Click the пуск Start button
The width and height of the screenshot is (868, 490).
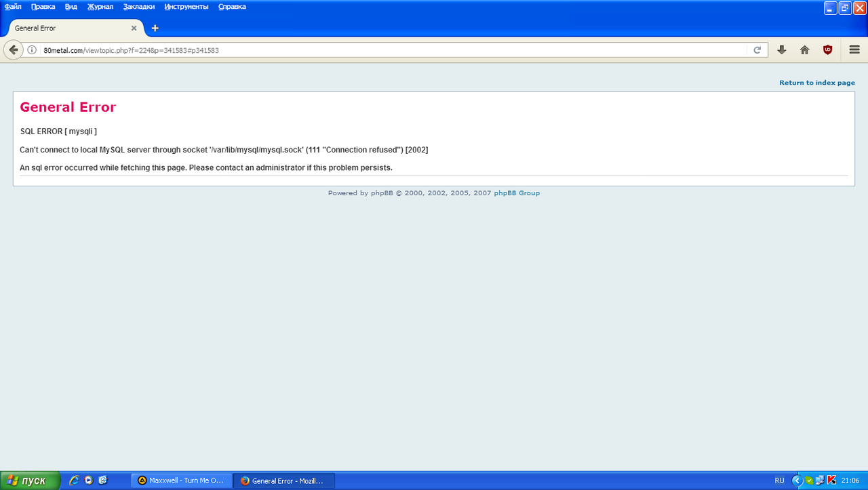[30, 481]
